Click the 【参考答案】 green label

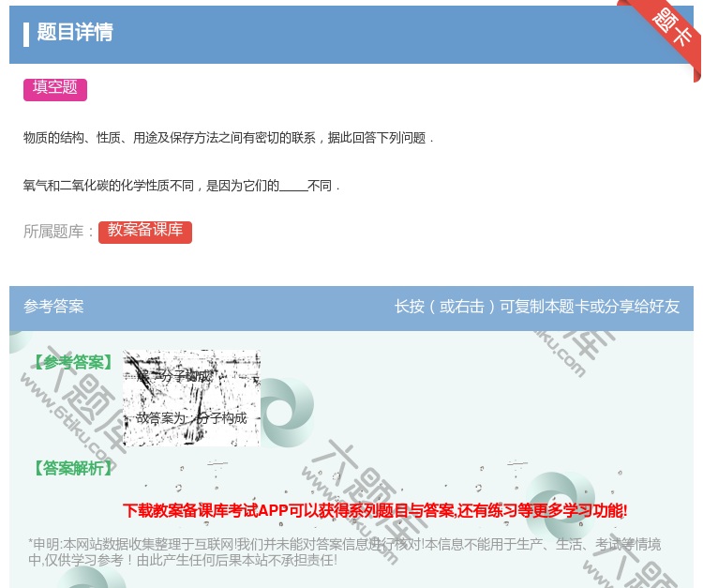[x=73, y=362]
